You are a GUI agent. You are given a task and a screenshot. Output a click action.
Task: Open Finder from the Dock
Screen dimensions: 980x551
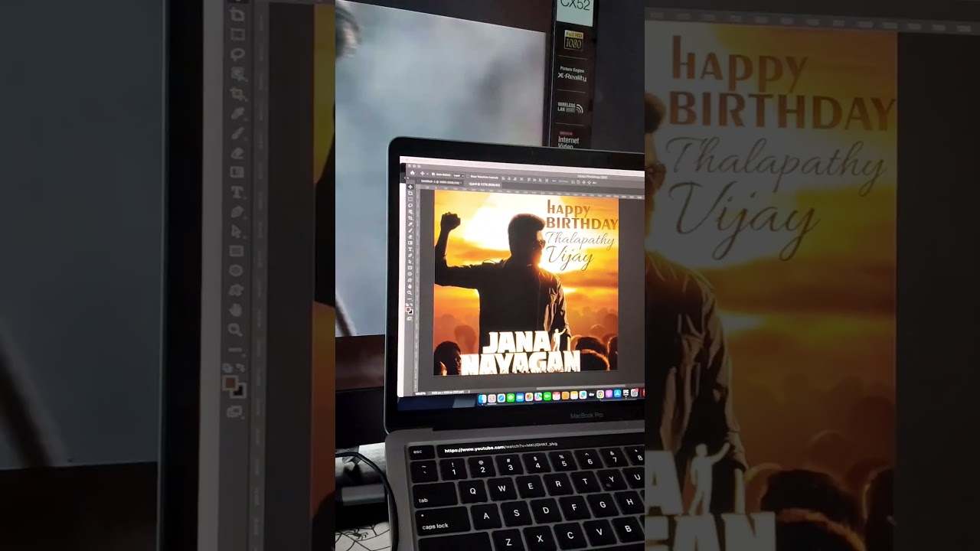(482, 399)
